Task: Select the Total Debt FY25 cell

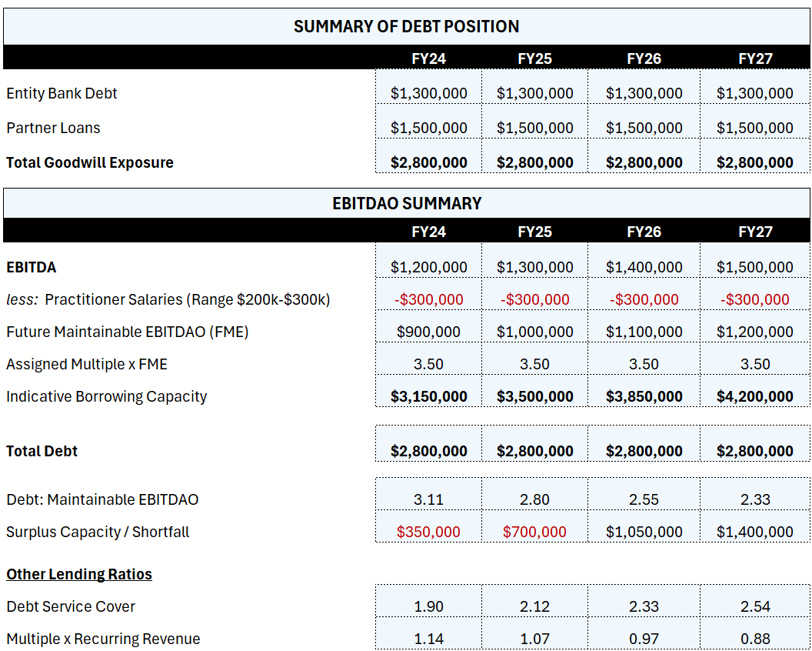Action: point(534,451)
